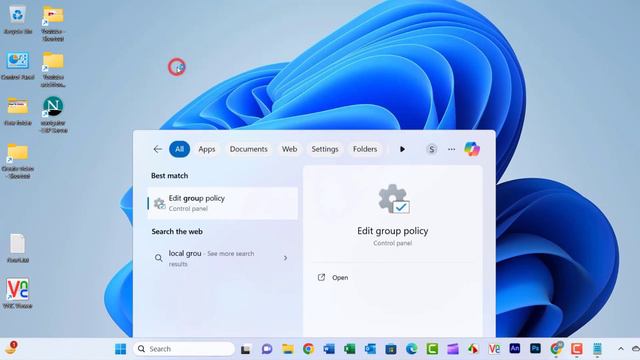
Task: Open Photoshop from the taskbar
Action: 535,349
